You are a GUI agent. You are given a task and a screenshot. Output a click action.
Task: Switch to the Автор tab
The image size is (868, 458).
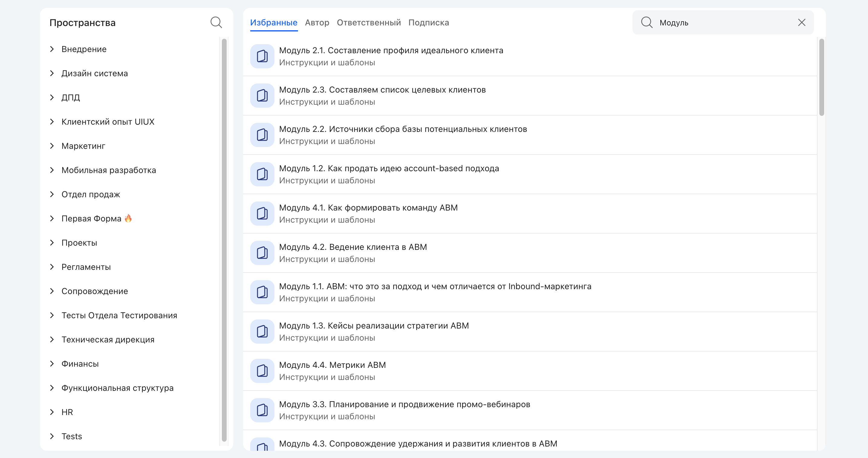click(317, 23)
